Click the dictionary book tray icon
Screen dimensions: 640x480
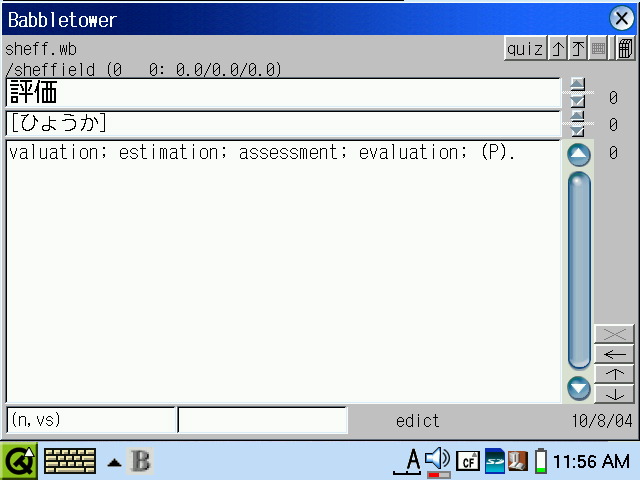518,462
